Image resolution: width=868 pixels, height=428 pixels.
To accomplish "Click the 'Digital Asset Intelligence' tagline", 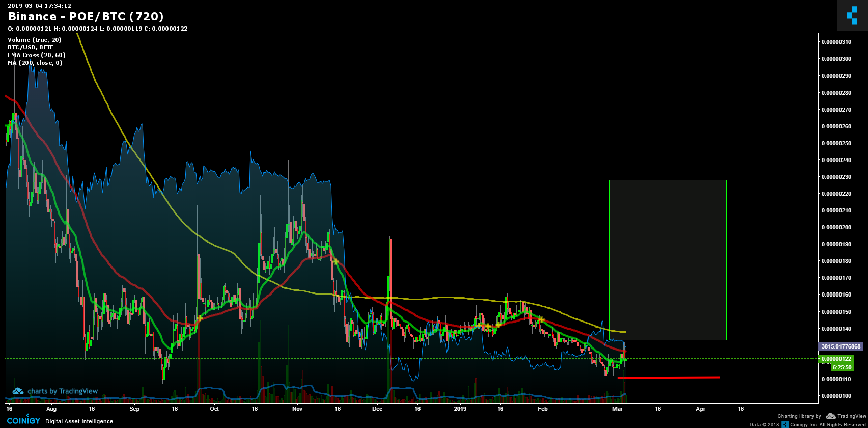I will click(x=79, y=421).
